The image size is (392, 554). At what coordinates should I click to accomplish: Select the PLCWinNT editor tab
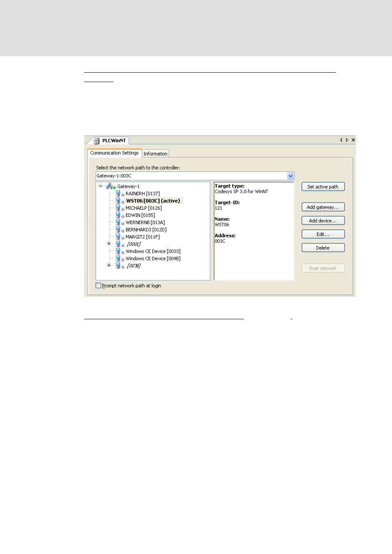(110, 140)
